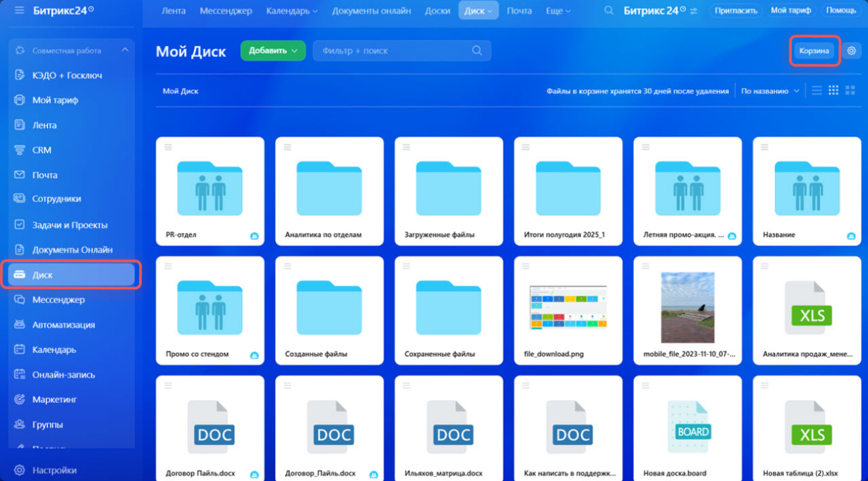The image size is (868, 481).
Task: Open the card menu icon on file_download.png
Action: pyautogui.click(x=526, y=266)
